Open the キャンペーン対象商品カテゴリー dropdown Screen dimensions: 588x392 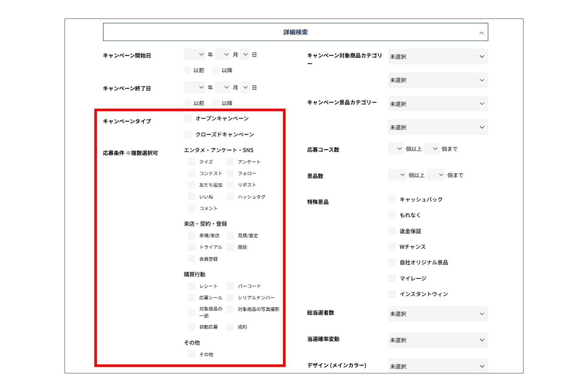coord(438,56)
